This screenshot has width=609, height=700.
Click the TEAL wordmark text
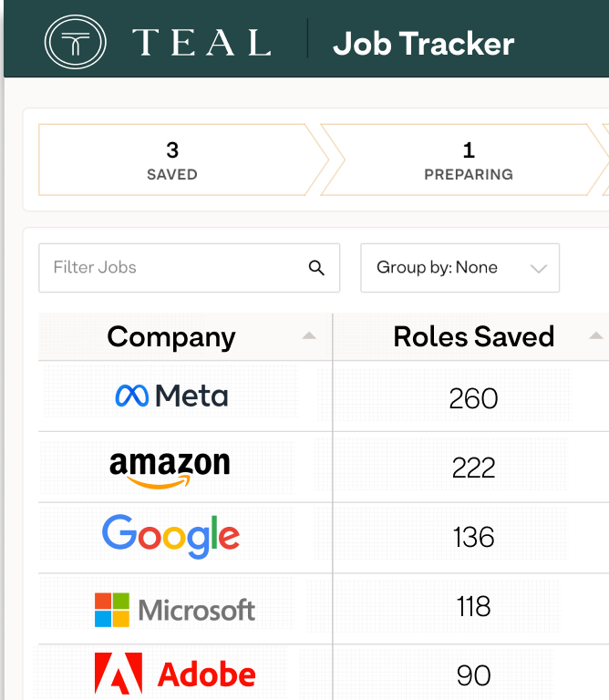point(201,43)
